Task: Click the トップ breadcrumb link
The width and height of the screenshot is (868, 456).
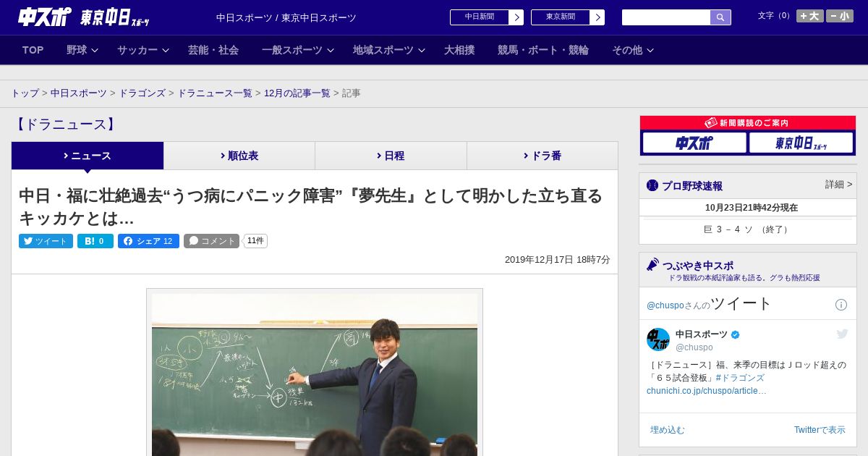Action: click(25, 93)
